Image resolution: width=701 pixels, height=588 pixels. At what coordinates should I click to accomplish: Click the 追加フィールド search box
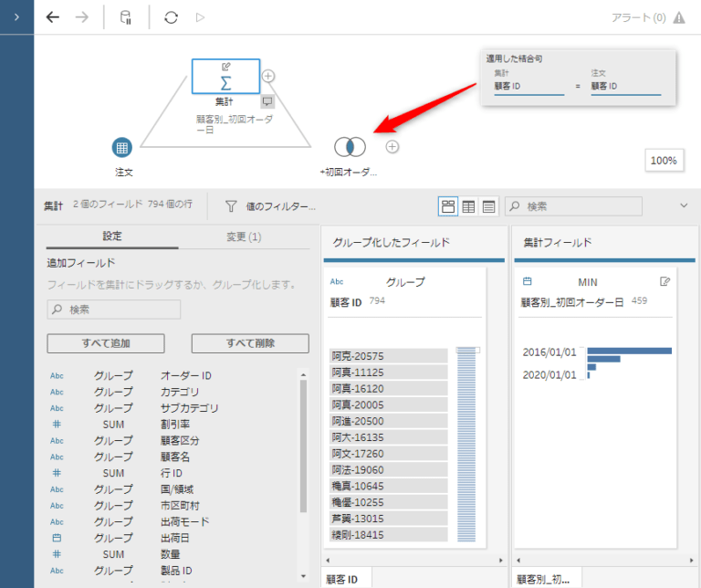point(113,310)
